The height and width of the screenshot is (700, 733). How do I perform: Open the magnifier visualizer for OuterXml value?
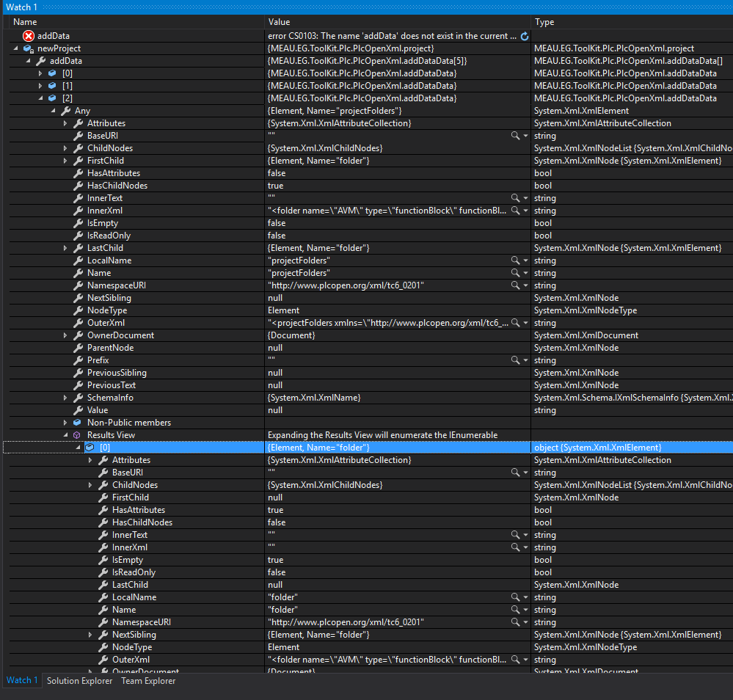[x=514, y=322]
